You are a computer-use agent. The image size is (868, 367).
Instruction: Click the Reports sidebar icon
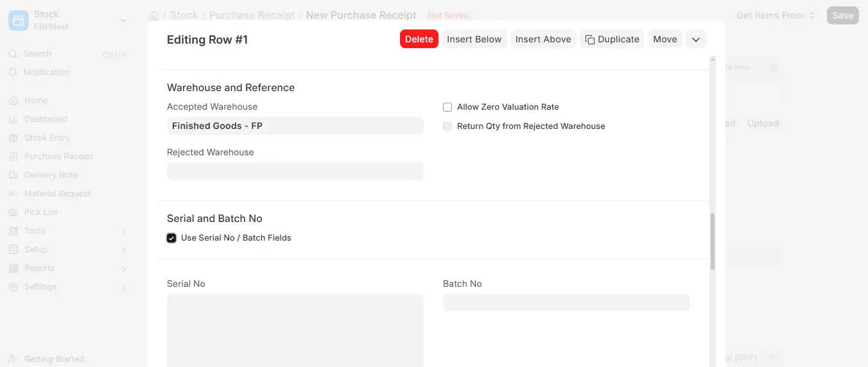(13, 268)
